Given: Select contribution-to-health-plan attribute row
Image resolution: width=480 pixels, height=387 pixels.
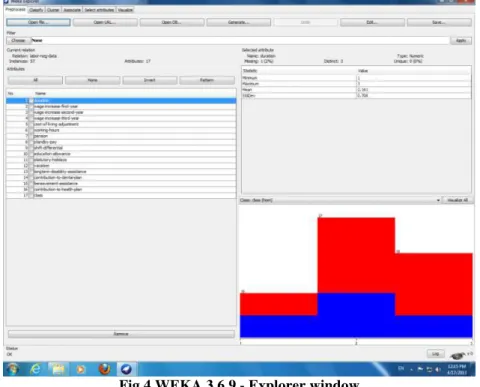Looking at the screenshot, I should (121, 189).
